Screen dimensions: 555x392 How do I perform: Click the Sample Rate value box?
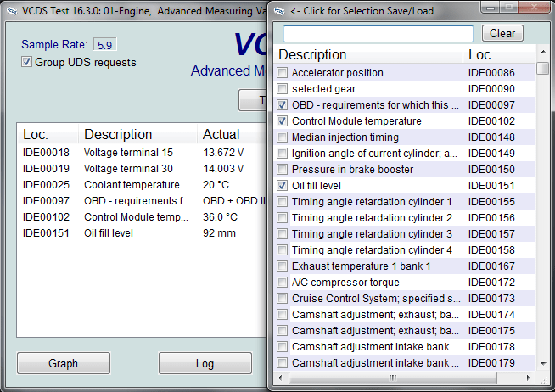tap(104, 45)
